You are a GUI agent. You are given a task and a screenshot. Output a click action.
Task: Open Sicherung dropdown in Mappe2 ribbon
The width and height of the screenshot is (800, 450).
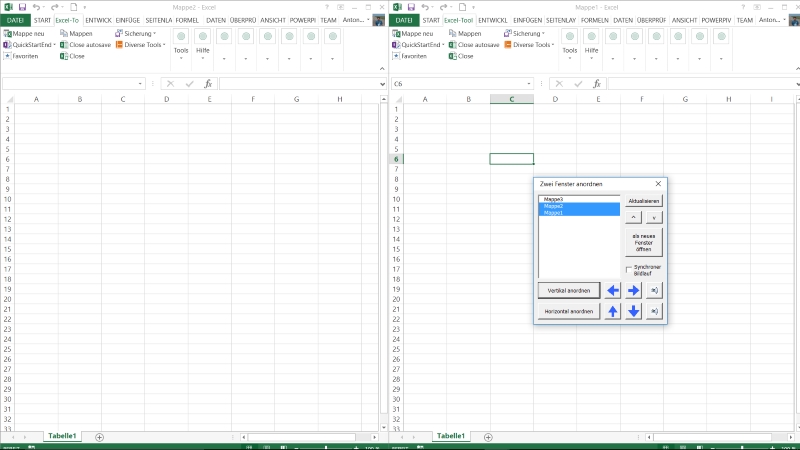click(135, 33)
